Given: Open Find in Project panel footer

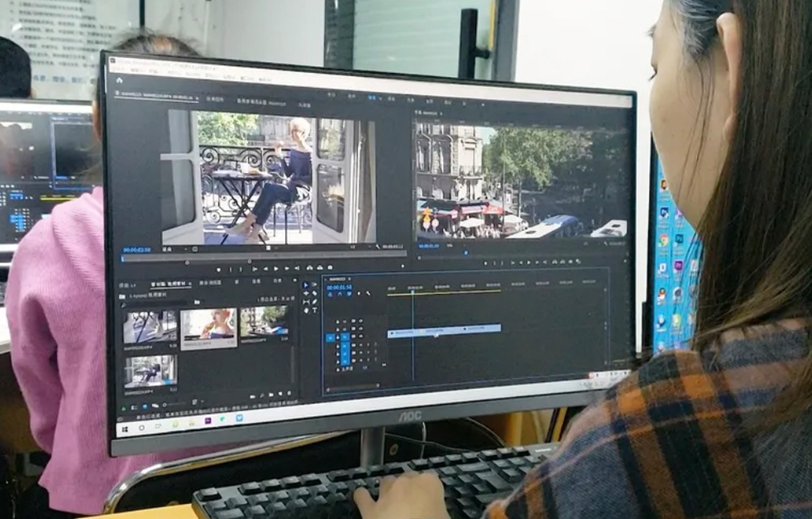Looking at the screenshot, I should pyautogui.click(x=262, y=396).
